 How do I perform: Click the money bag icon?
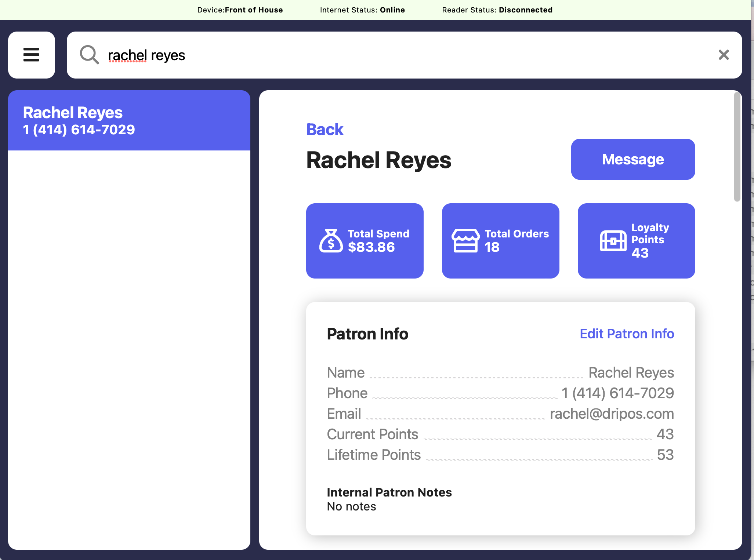pos(331,241)
